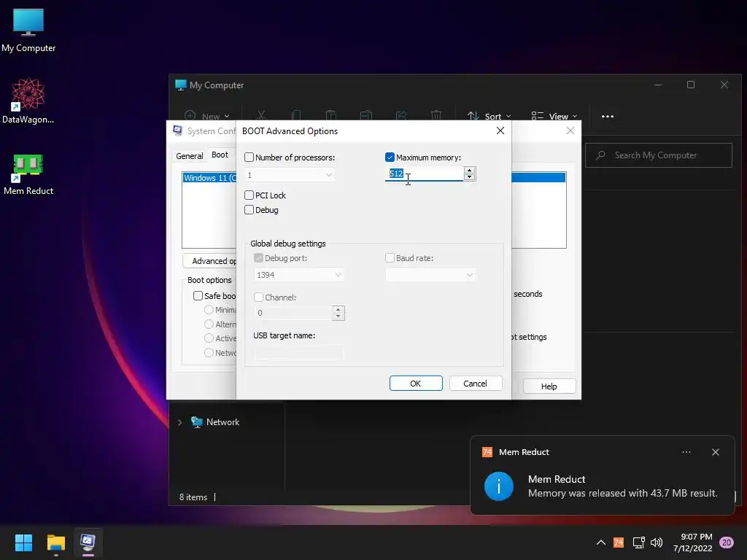Open Mem Reduct desktop shortcut

click(x=28, y=174)
